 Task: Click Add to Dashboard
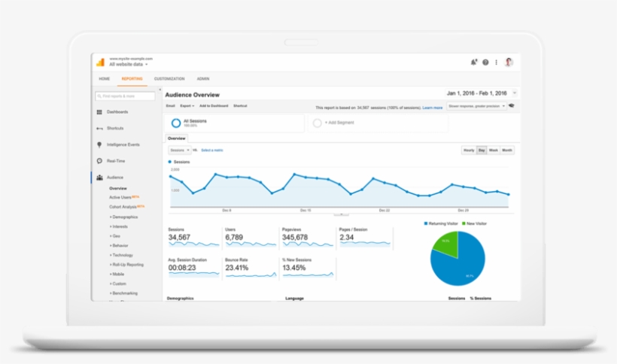(x=214, y=106)
